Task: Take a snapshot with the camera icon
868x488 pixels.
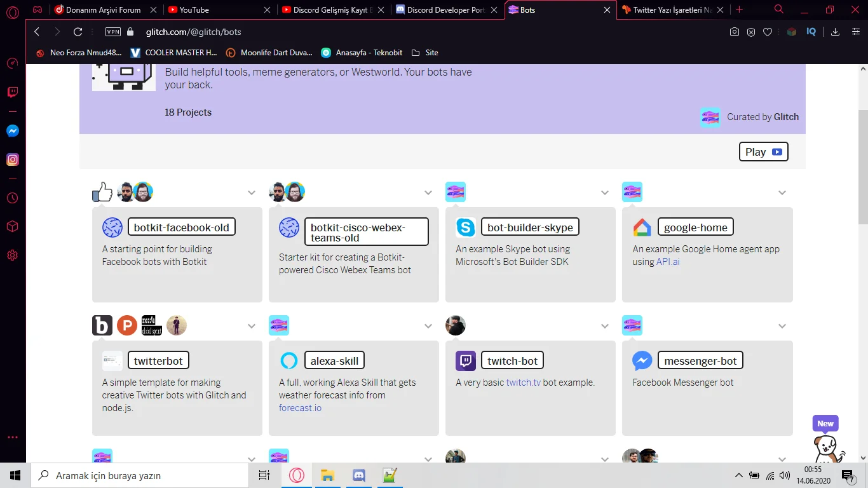Action: pyautogui.click(x=735, y=32)
